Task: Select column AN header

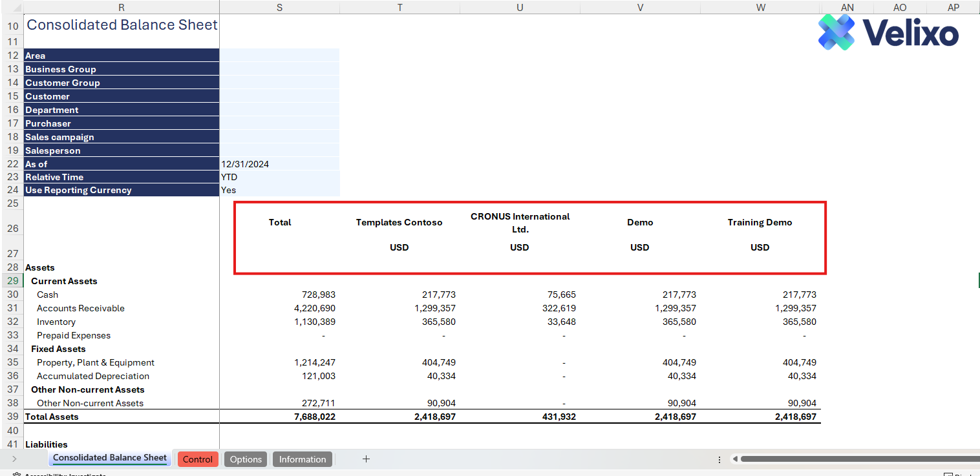Action: coord(847,7)
